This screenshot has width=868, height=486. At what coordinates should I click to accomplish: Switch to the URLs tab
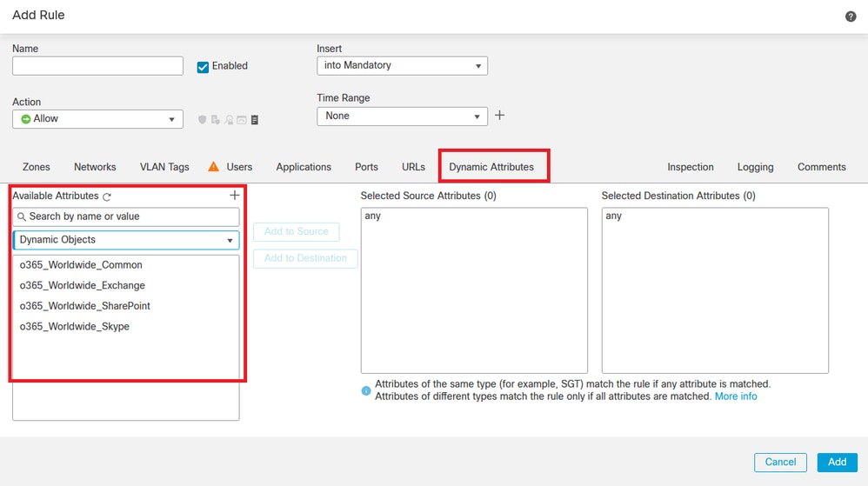pos(413,167)
